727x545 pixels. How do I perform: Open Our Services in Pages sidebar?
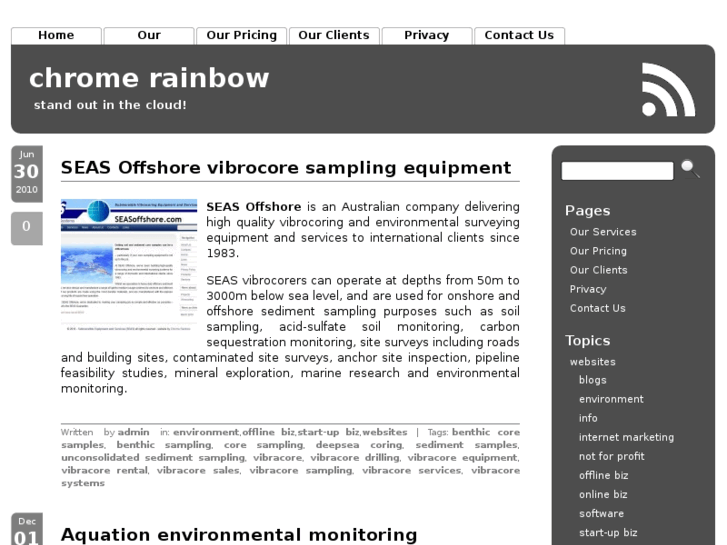point(603,232)
